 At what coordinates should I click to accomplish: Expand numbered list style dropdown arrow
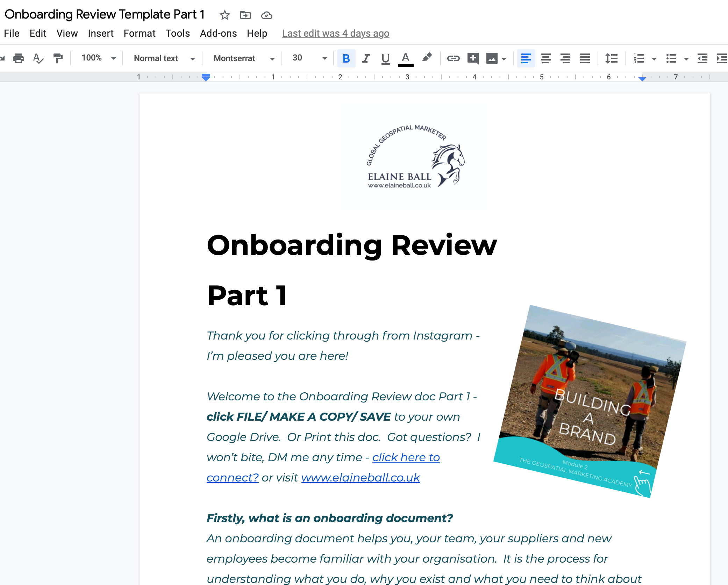[654, 59]
